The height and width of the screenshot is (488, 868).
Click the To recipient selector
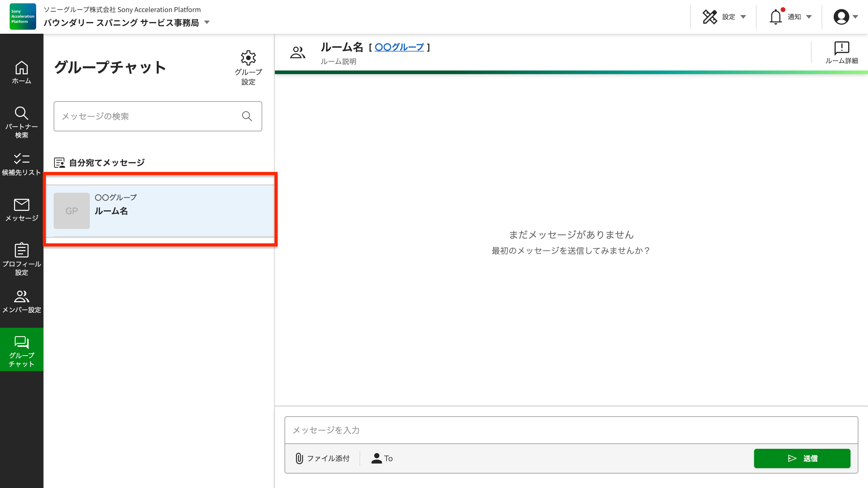tap(382, 458)
